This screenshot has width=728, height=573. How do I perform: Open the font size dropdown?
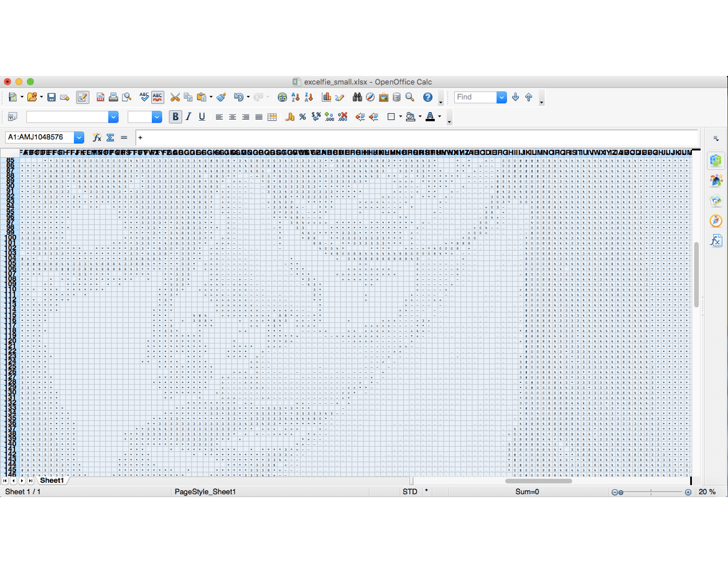tap(157, 117)
